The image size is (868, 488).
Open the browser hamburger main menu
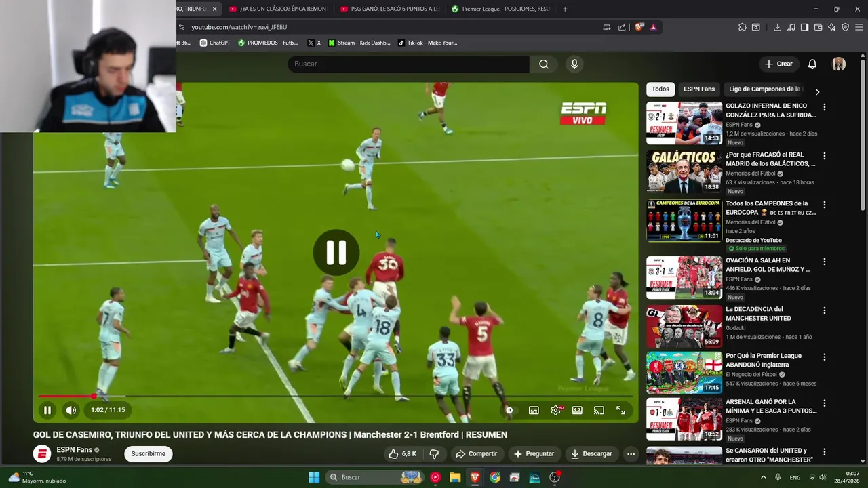tap(859, 27)
